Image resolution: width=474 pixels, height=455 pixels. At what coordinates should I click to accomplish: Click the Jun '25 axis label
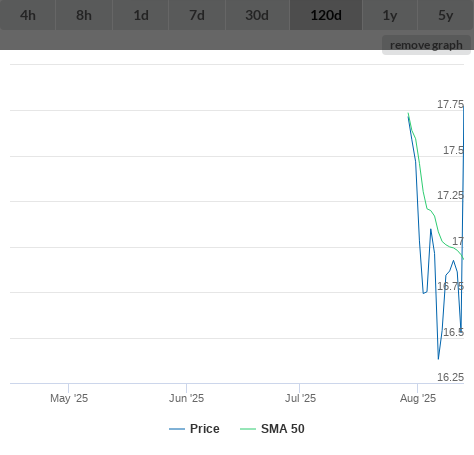(186, 398)
